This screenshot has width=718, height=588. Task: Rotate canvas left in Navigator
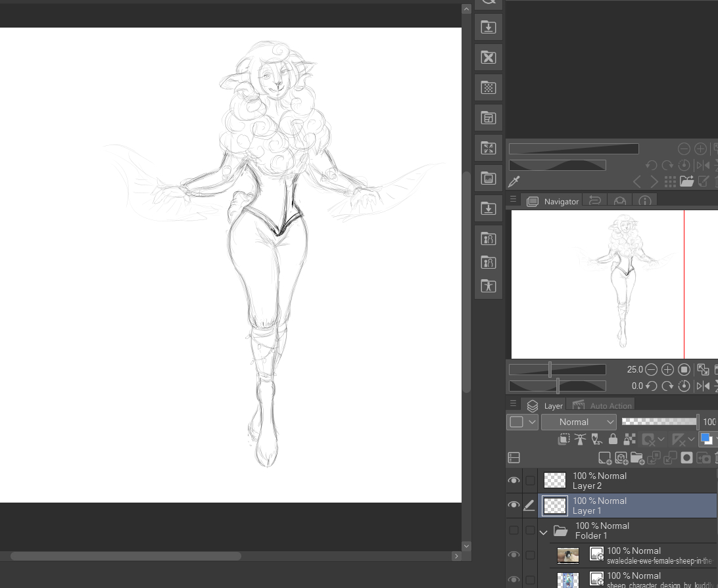point(651,386)
